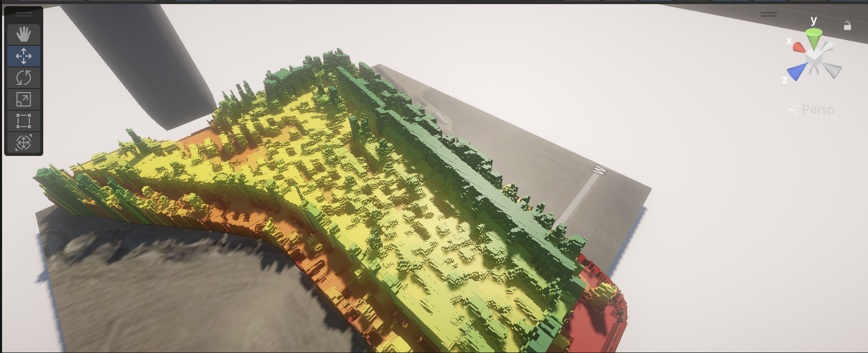868x353 pixels.
Task: Select the Rect transform tool
Action: [24, 121]
